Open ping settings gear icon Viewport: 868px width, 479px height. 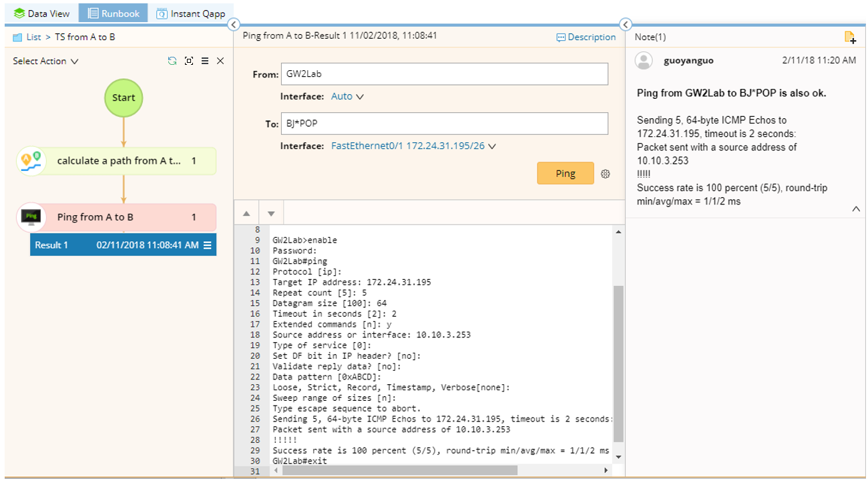tap(606, 174)
